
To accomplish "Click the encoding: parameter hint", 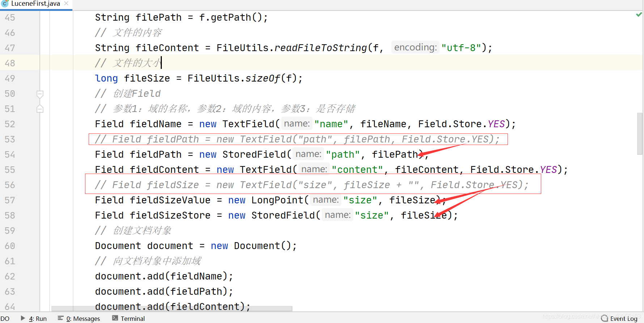I will click(415, 47).
